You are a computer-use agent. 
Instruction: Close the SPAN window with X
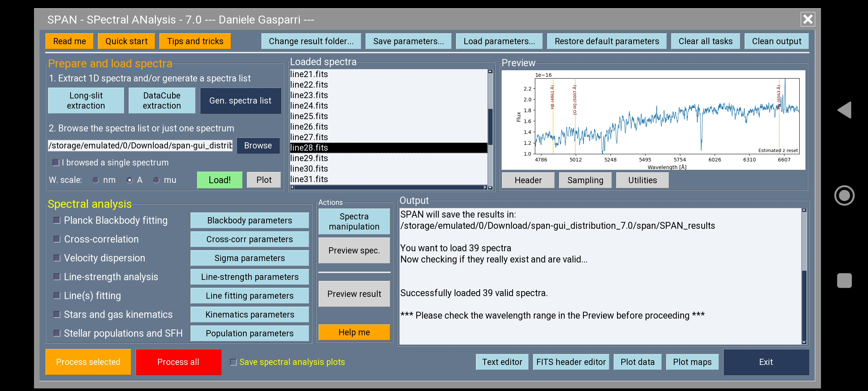(808, 19)
